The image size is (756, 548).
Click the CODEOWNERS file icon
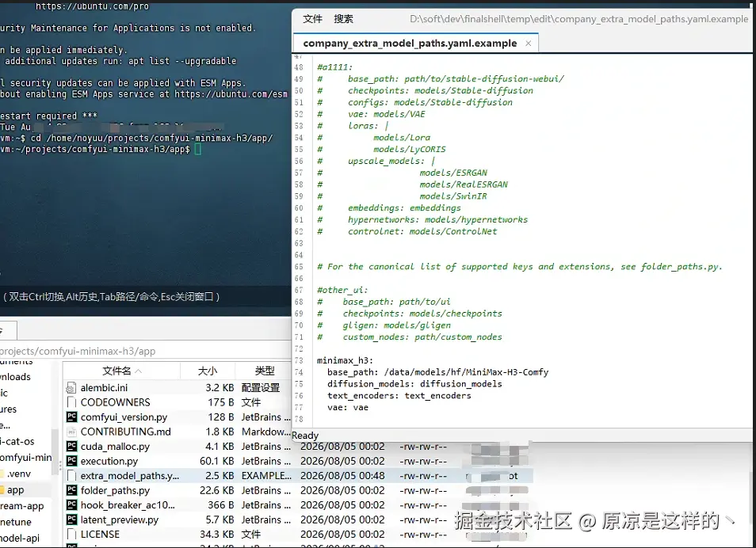coord(71,402)
